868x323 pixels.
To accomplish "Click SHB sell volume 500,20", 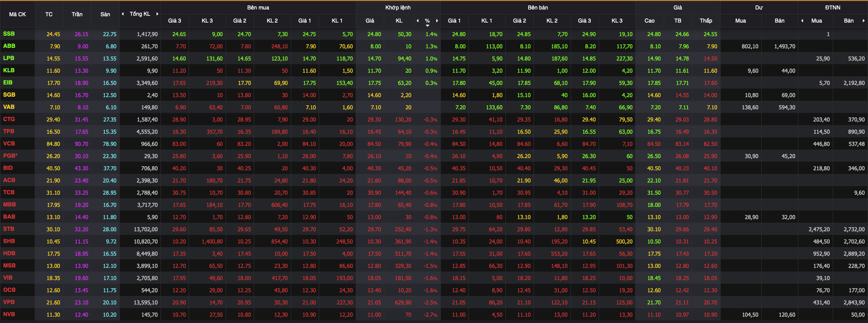I will tap(624, 242).
